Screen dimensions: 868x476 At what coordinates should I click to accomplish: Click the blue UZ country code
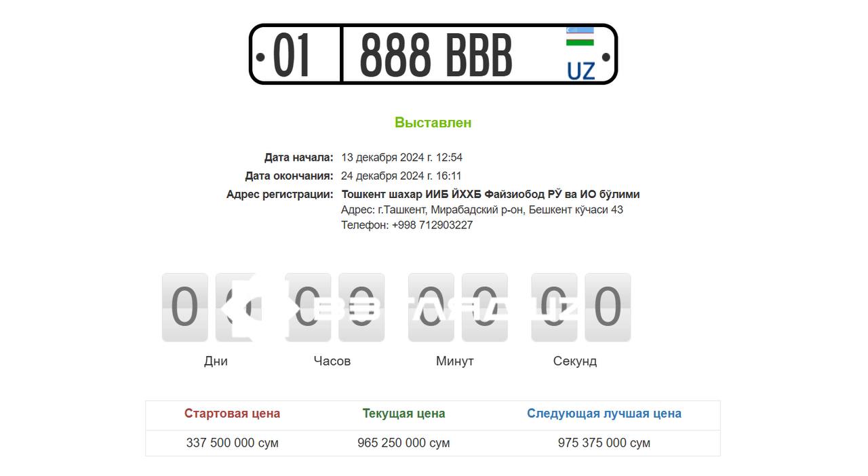click(580, 71)
